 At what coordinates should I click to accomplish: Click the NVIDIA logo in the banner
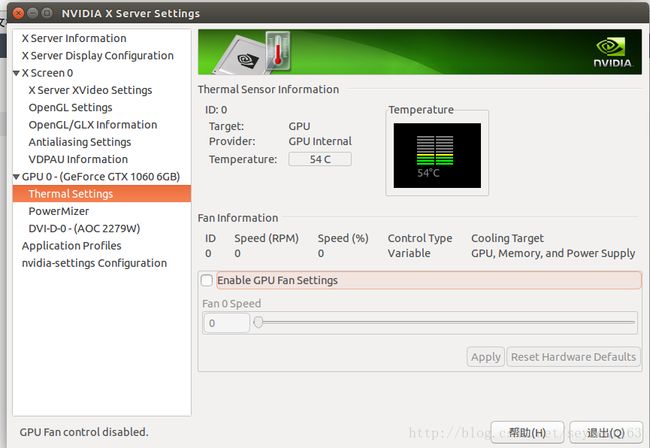613,53
